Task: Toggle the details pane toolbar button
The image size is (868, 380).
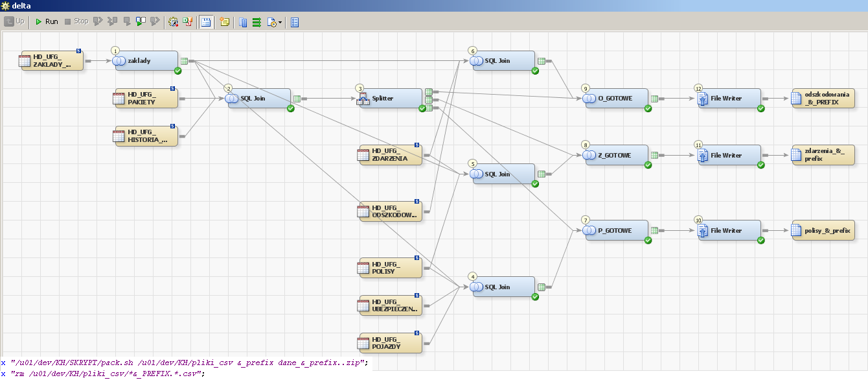Action: pos(206,21)
